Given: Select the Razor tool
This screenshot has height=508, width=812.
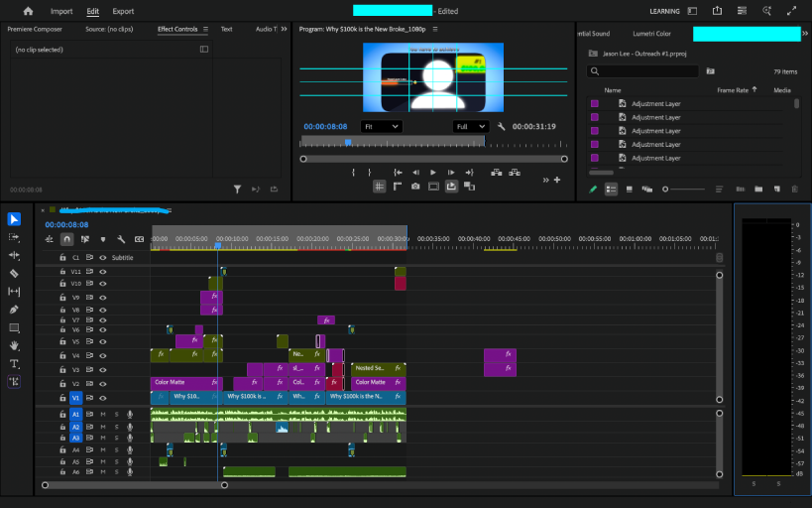Looking at the screenshot, I should [x=14, y=273].
